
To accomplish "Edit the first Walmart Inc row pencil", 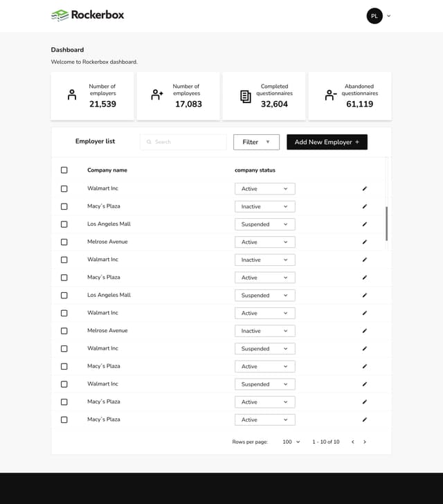I will 365,189.
